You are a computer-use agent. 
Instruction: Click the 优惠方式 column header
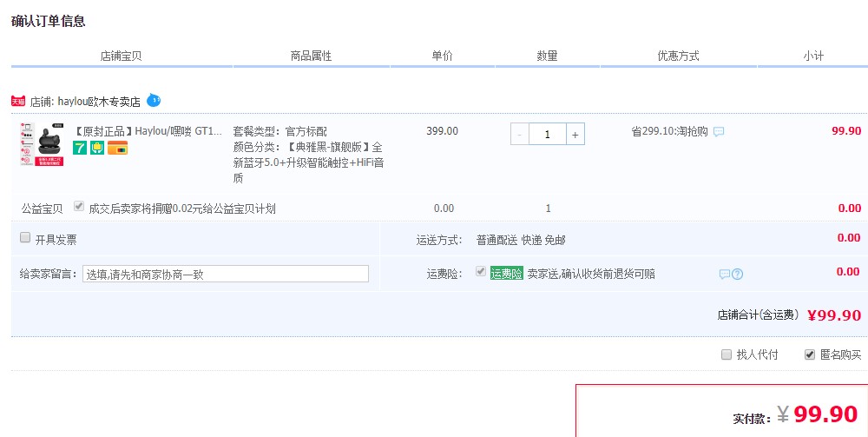click(x=678, y=56)
